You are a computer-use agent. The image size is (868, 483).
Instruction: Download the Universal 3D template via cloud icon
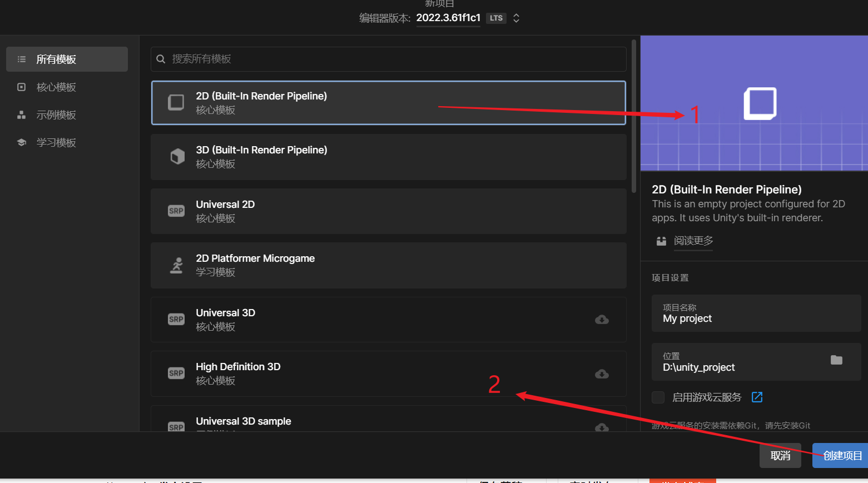(602, 320)
